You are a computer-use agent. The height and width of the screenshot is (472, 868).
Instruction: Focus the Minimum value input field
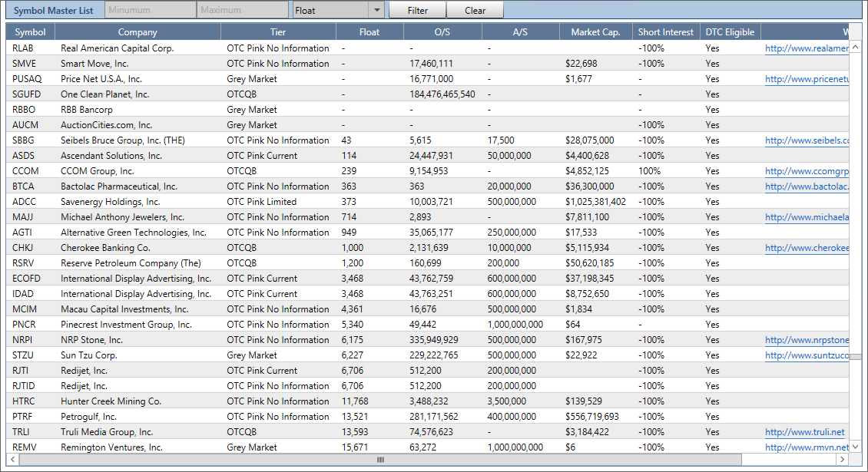151,10
